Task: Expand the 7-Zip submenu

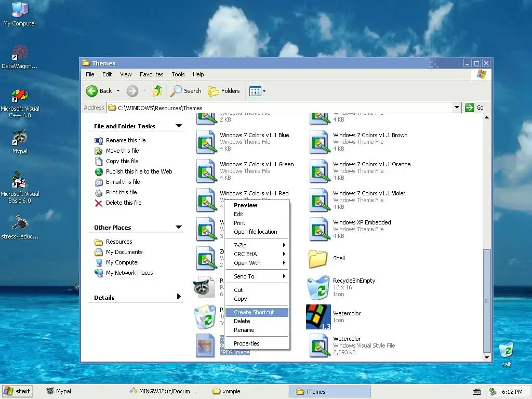Action: click(x=257, y=245)
